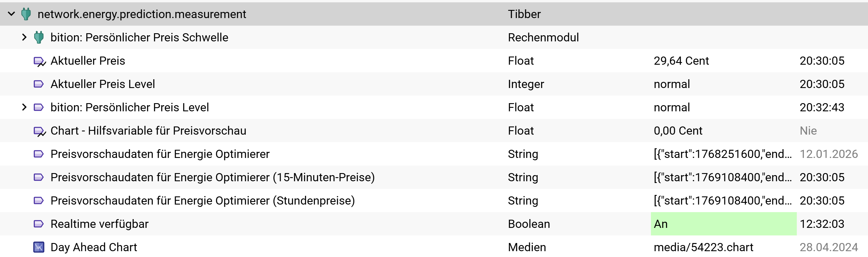Click the Aktueller Preis variable icon
Viewport: 868px width, 257px height.
pyautogui.click(x=39, y=61)
